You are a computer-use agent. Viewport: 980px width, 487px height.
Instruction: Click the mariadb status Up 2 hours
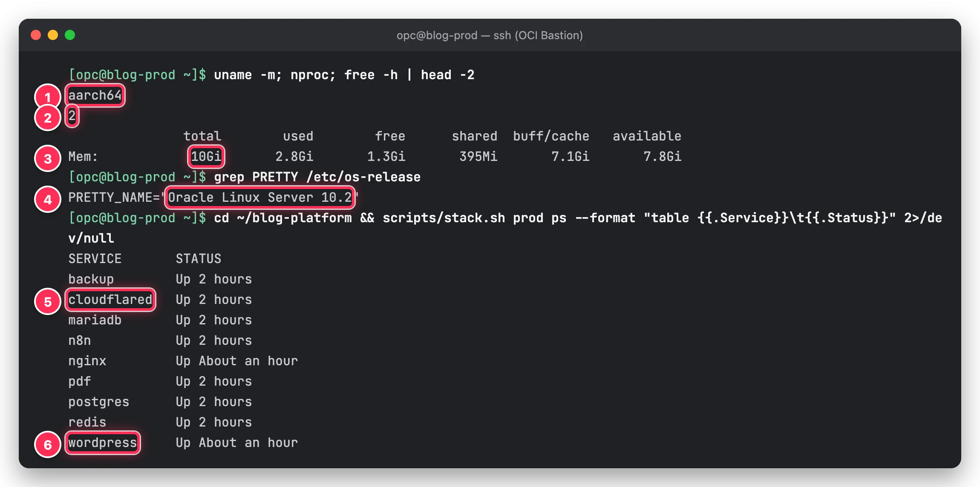click(214, 320)
